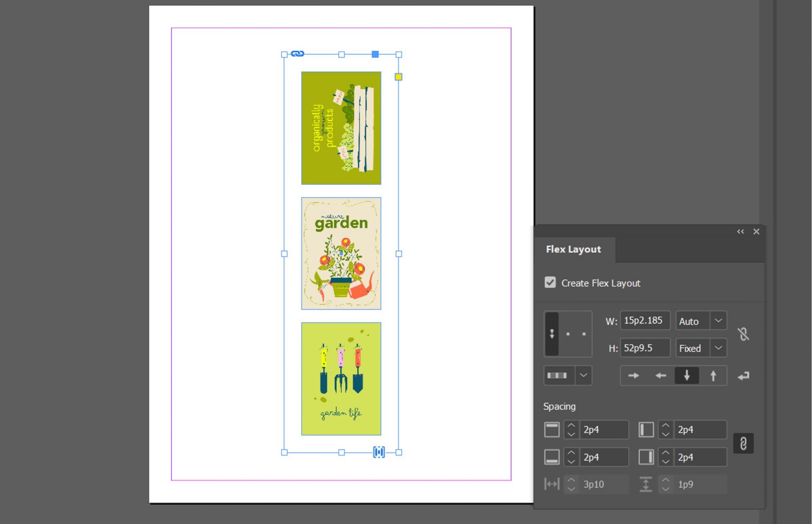Toggle the W/H constrain proportions link
The width and height of the screenshot is (812, 524).
(743, 334)
